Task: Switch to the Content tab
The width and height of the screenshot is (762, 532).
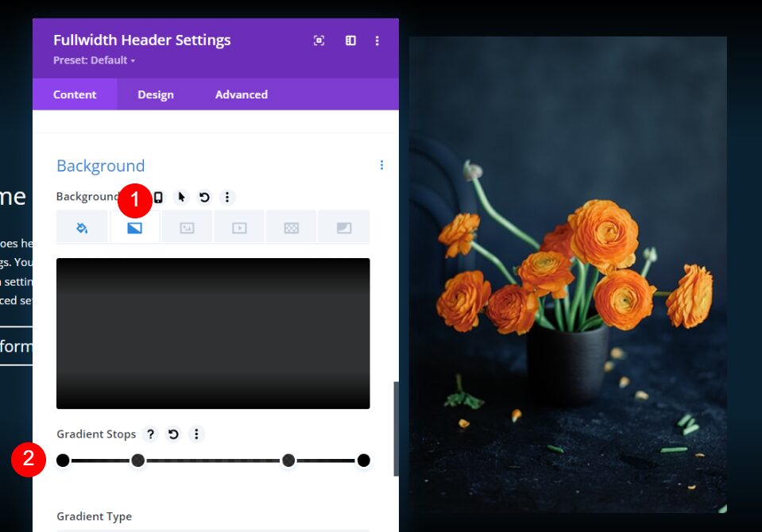Action: click(75, 94)
